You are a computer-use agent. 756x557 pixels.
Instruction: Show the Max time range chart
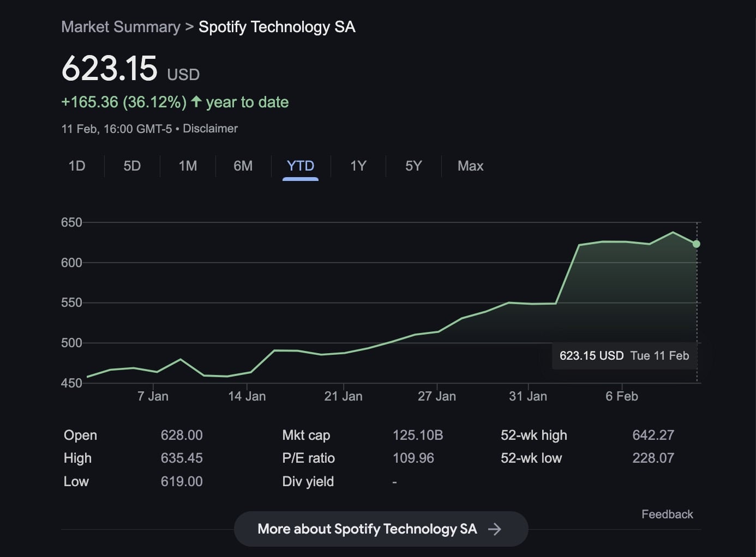coord(470,166)
